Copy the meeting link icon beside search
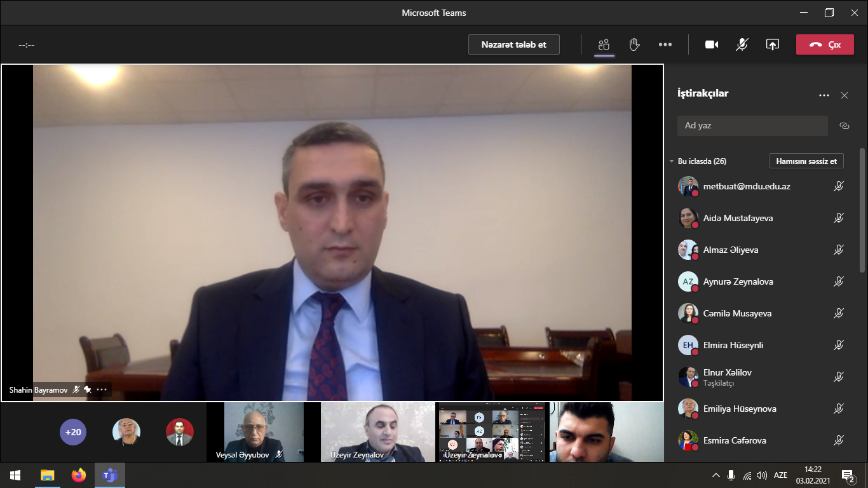Viewport: 868px width, 488px height. (844, 126)
